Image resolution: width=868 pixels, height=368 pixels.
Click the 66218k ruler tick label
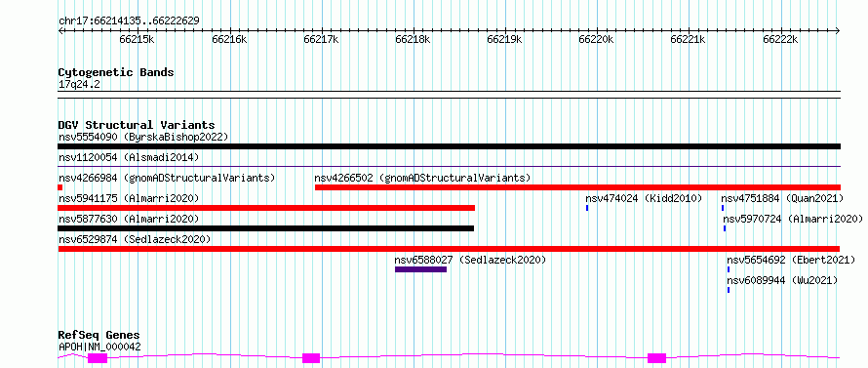coord(413,39)
